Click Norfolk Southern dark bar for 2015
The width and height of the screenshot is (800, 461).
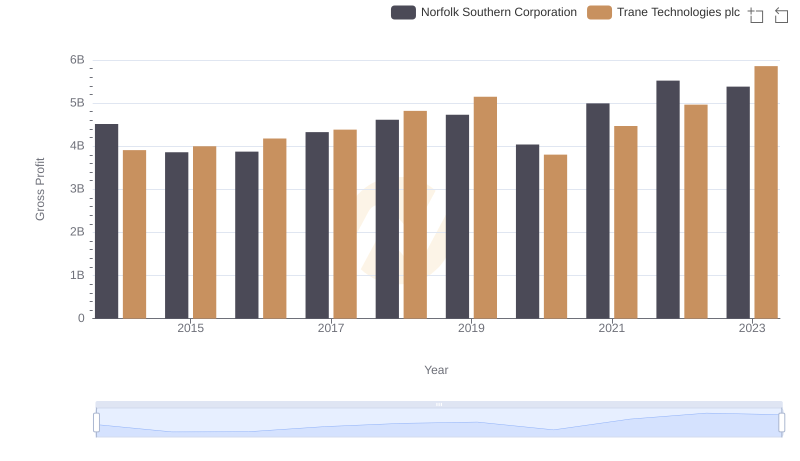pos(177,235)
